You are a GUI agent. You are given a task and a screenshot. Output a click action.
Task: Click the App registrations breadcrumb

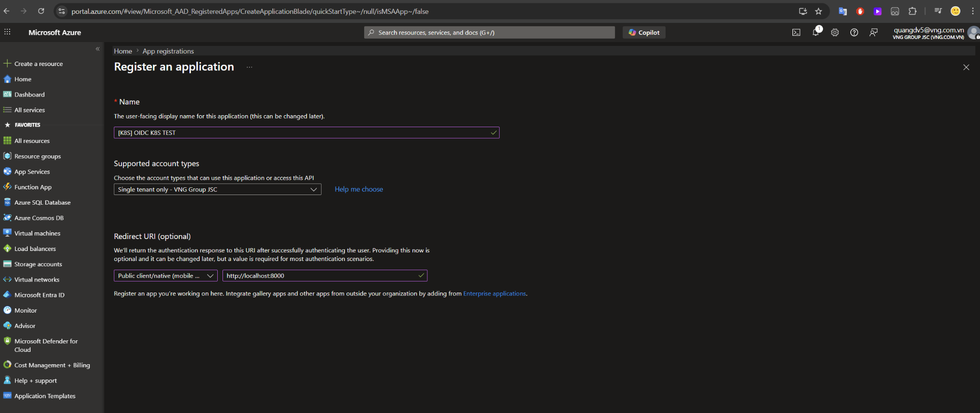[x=168, y=51]
